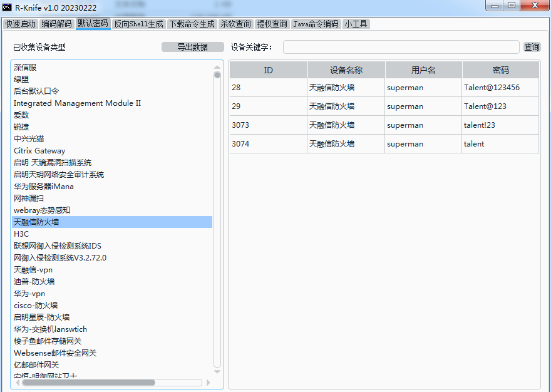Select password cell Talent@123456
This screenshot has height=392, width=551.
click(x=500, y=88)
